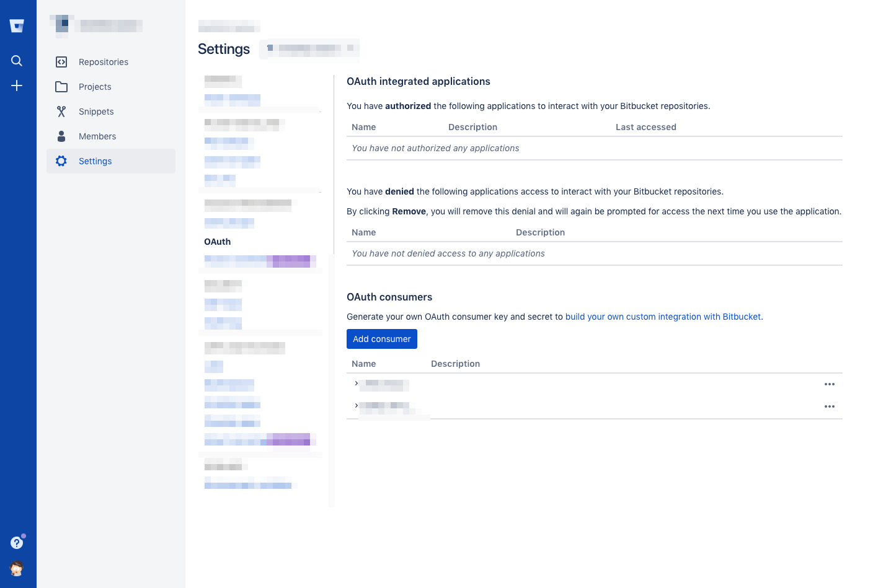Open actions menu for second consumer

pos(829,406)
